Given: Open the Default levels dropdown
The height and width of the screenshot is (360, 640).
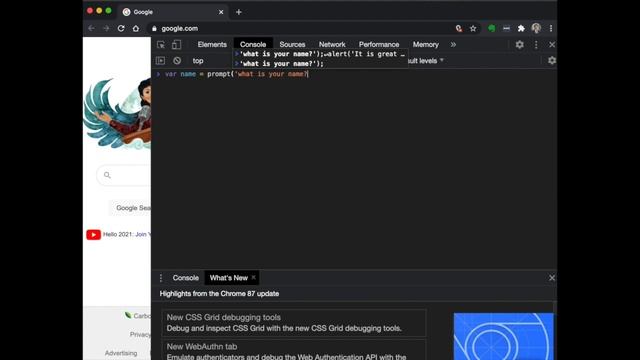Looking at the screenshot, I should click(425, 61).
